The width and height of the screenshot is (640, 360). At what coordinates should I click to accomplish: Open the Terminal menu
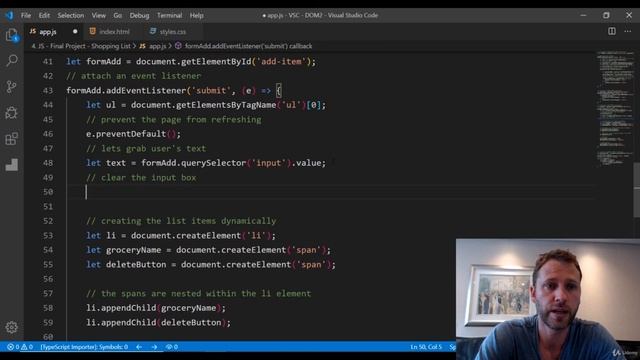[169, 16]
